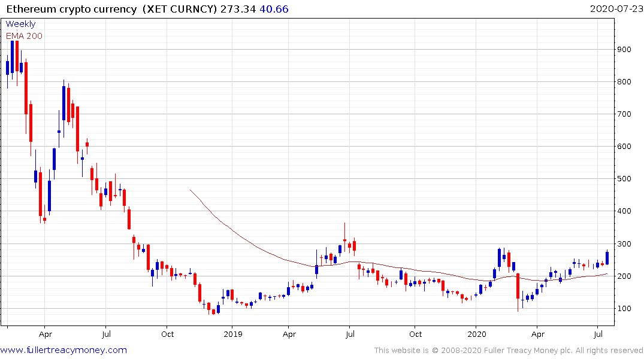
Task: Click the 400 price axis label
Action: point(624,211)
